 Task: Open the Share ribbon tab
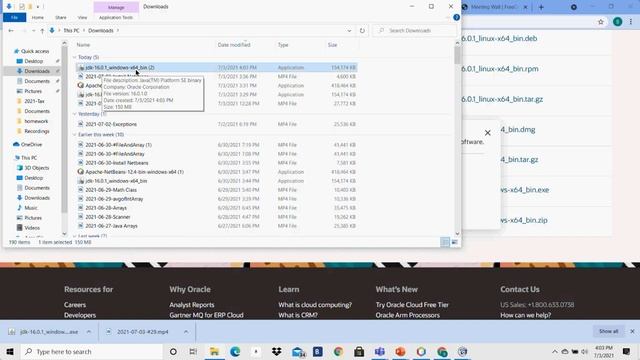pos(61,18)
